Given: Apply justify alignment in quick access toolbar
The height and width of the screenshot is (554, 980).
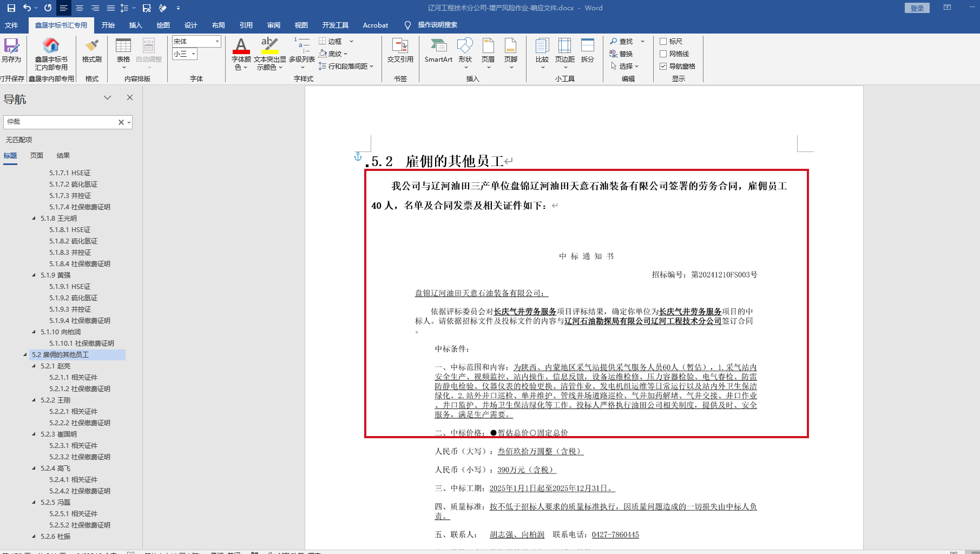Looking at the screenshot, I should coord(111,8).
